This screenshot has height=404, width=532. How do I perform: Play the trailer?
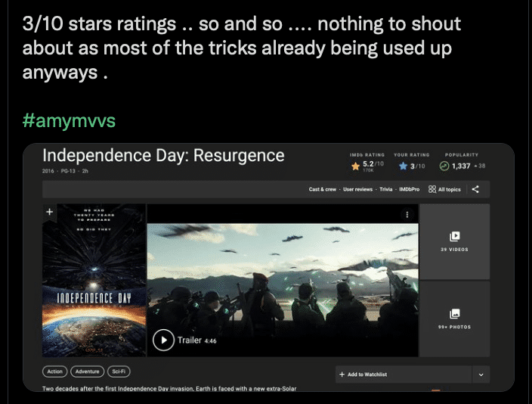(x=163, y=340)
